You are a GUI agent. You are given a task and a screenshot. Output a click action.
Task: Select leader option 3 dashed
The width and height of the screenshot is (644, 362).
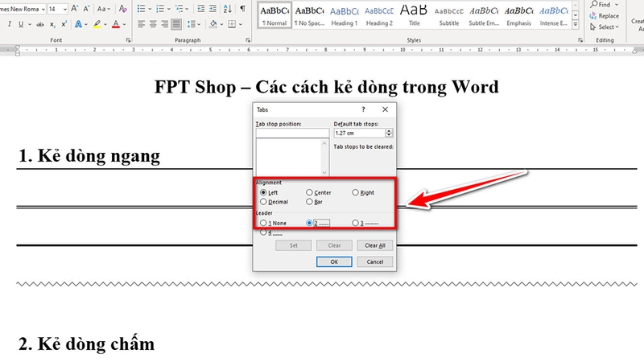355,223
